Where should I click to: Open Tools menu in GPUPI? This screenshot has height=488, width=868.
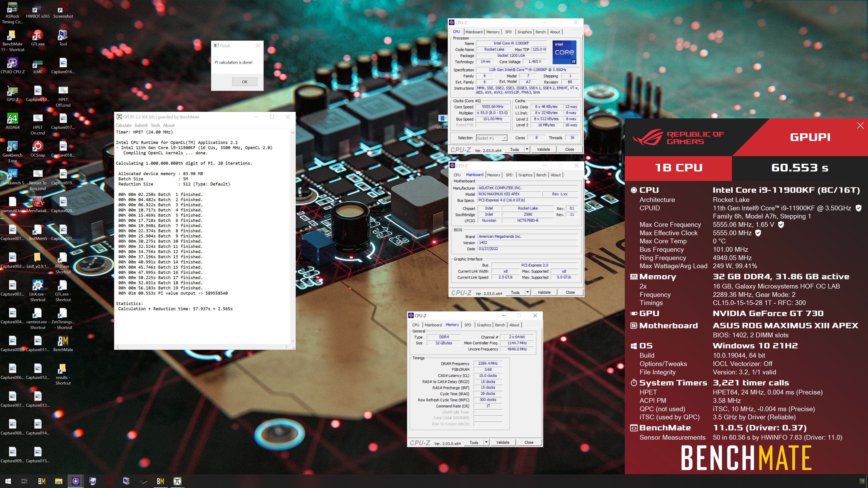[155, 125]
